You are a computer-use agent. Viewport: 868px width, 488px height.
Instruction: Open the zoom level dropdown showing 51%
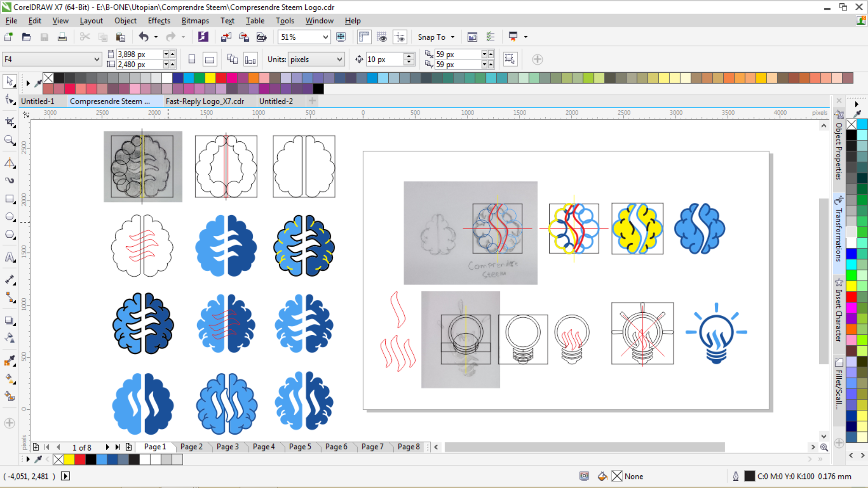pos(325,37)
